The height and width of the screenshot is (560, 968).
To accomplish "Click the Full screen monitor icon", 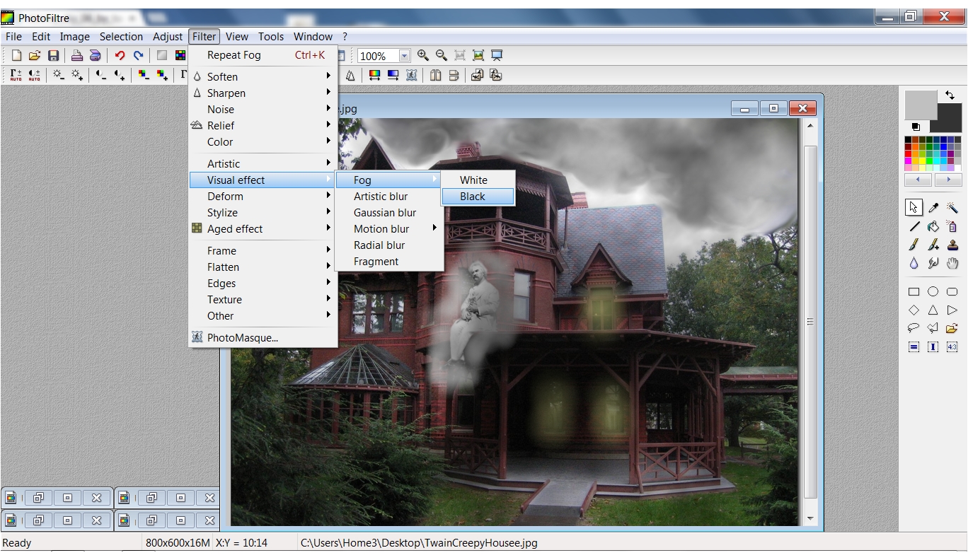I will click(x=497, y=55).
